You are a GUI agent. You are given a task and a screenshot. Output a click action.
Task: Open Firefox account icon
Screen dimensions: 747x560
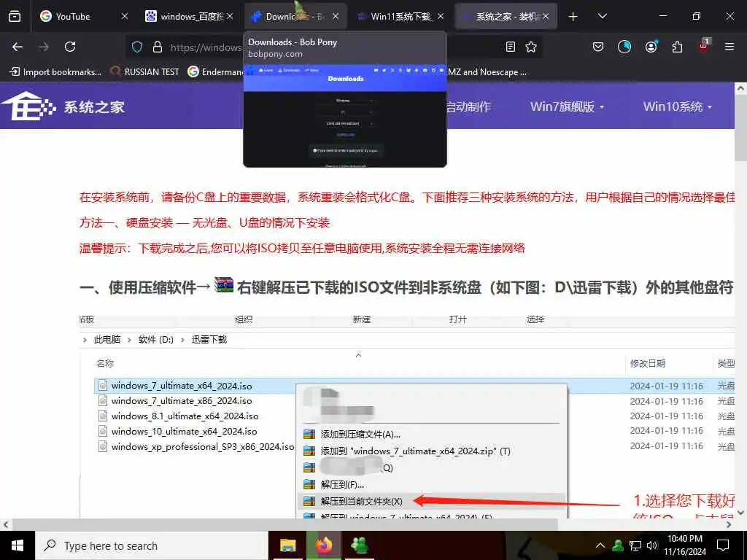[651, 47]
